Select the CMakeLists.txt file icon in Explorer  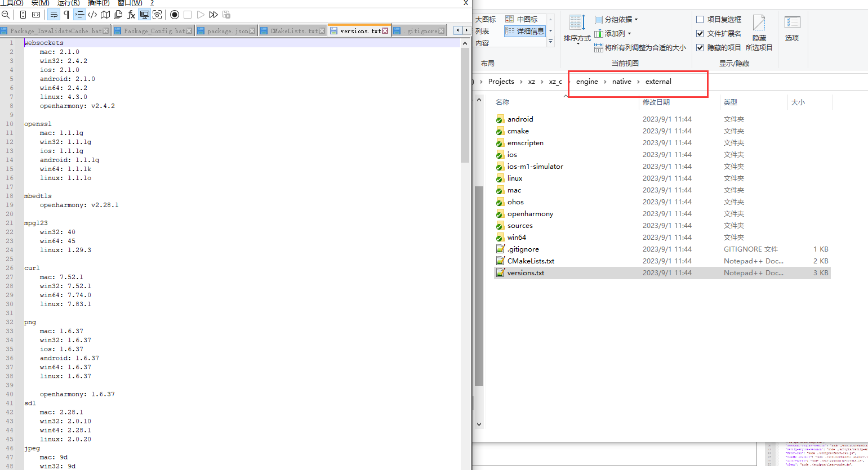click(x=500, y=261)
